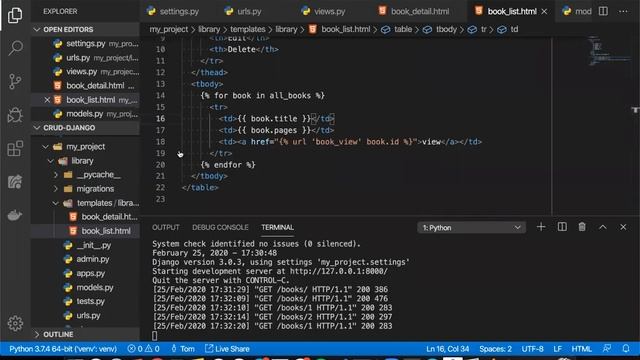Close book_list.html in Open Editors
Image resolution: width=640 pixels, height=360 pixels.
click(x=47, y=100)
